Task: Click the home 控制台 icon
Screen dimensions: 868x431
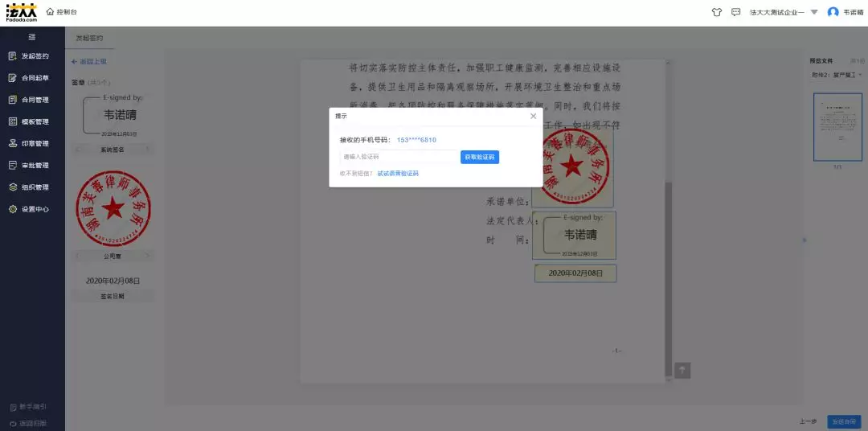Action: (x=50, y=12)
